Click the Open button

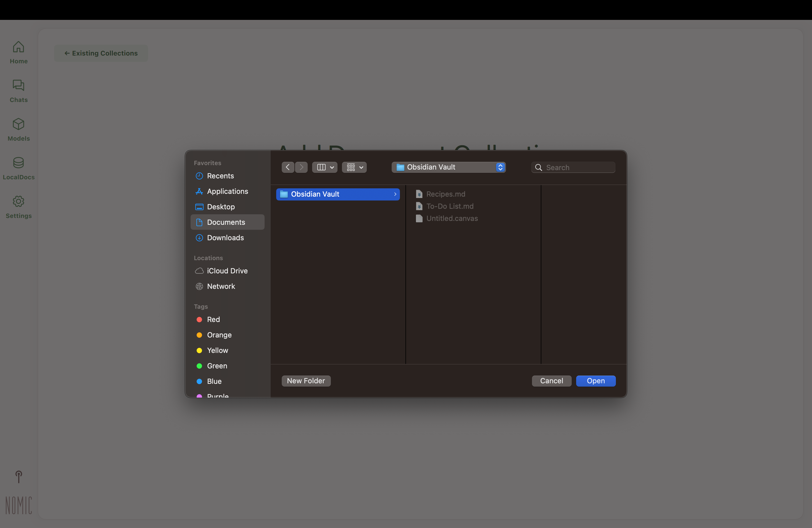click(595, 381)
